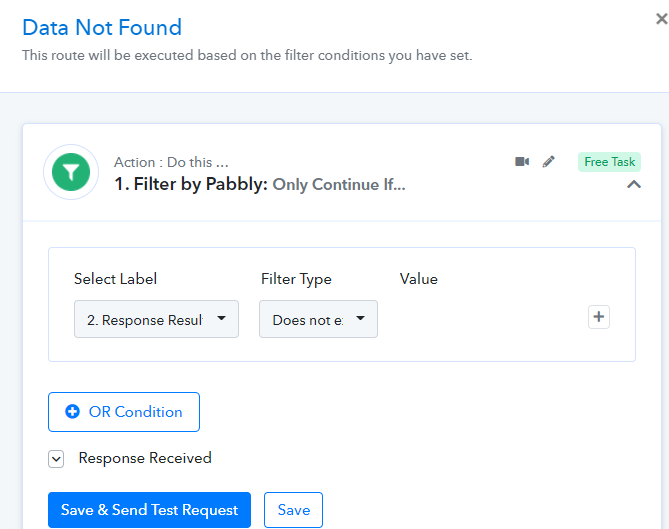Screen dimensions: 669x529
Task: Expand the Response Received chevron
Action: point(57,459)
